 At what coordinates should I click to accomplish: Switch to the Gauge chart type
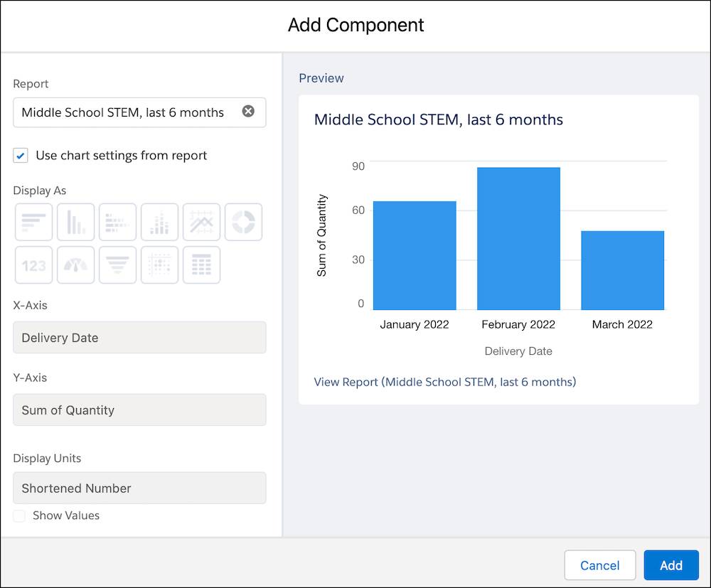[75, 264]
